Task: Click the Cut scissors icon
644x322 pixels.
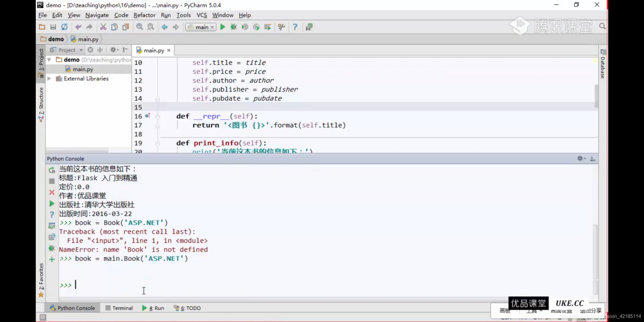Action: pyautogui.click(x=103, y=27)
